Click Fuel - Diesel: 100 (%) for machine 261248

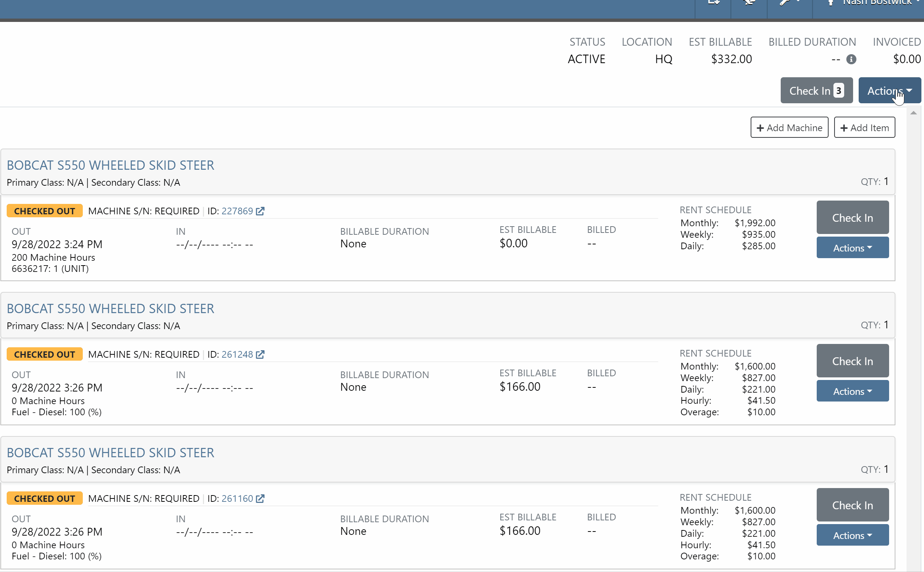(57, 412)
